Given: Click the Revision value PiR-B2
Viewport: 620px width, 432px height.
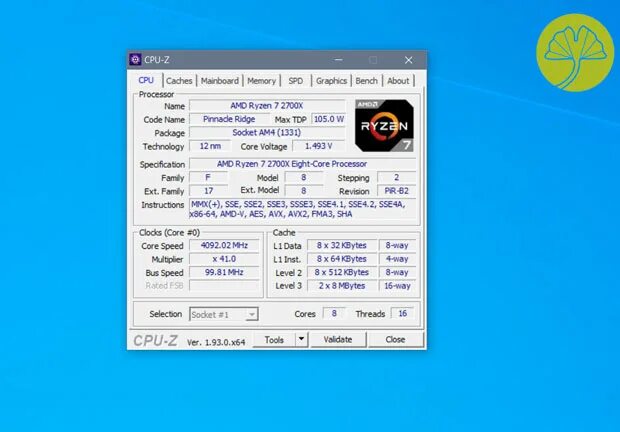Looking at the screenshot, I should 396,191.
